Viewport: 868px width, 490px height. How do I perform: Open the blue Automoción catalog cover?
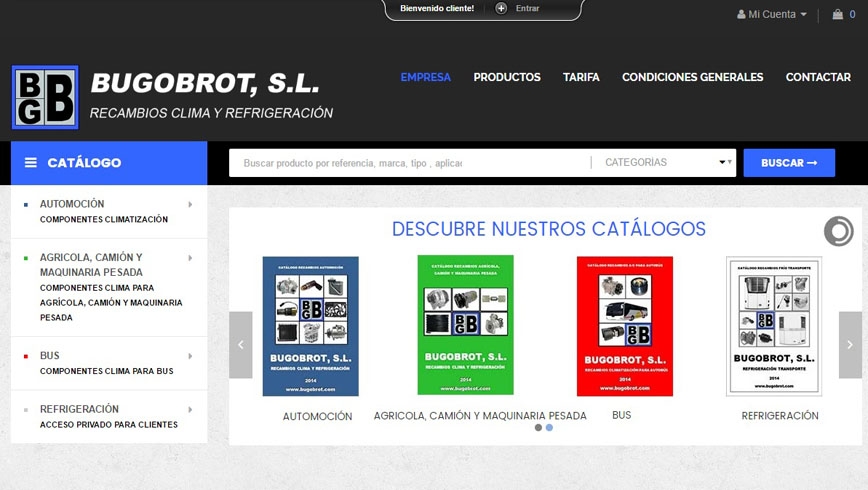[311, 326]
